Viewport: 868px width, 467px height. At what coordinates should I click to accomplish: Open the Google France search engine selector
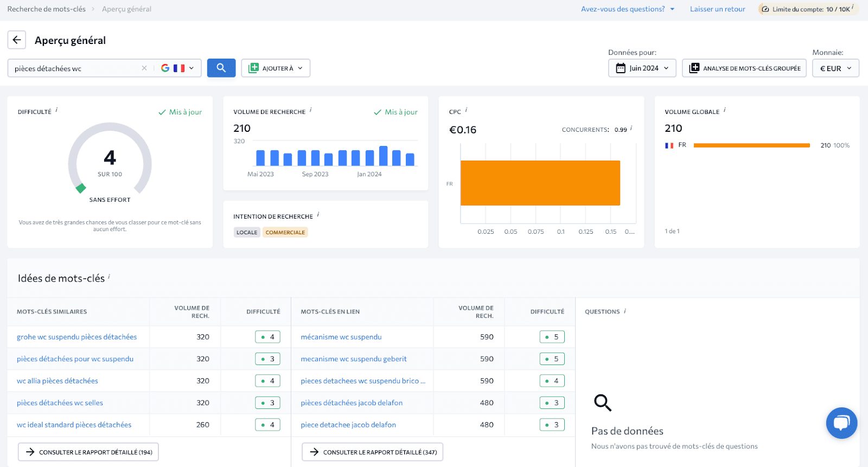[177, 68]
